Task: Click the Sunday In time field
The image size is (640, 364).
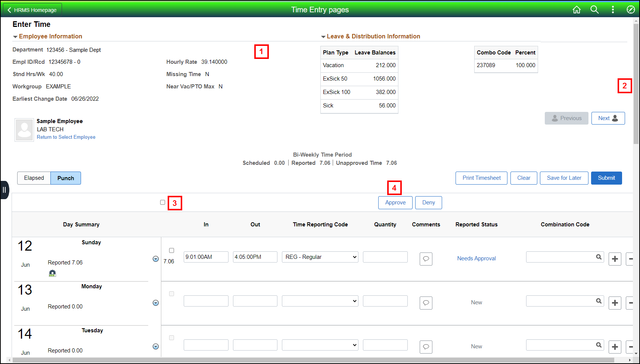Action: [x=206, y=257]
